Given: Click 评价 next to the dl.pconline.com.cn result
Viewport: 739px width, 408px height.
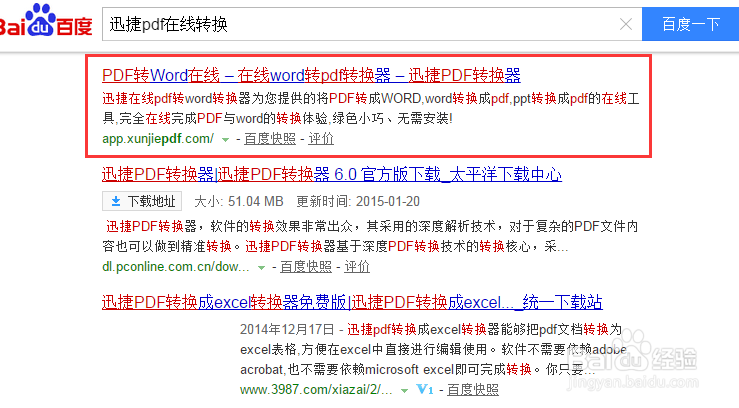Looking at the screenshot, I should (x=357, y=267).
